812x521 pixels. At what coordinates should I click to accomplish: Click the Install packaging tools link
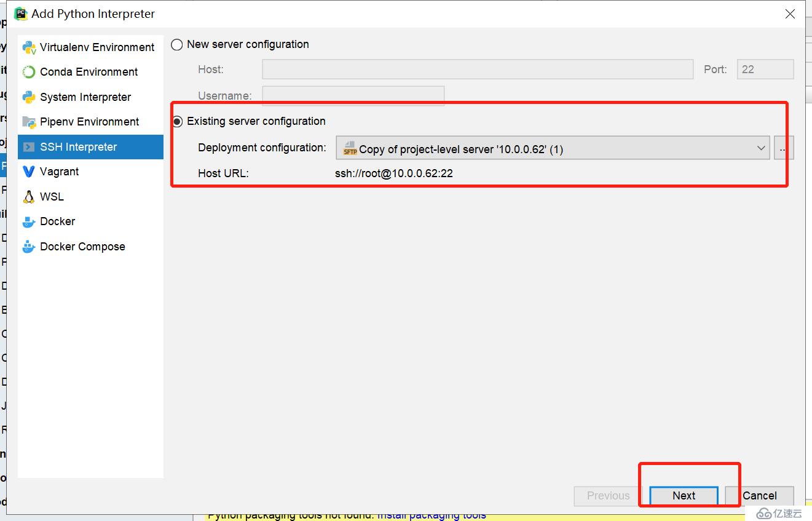pos(432,515)
